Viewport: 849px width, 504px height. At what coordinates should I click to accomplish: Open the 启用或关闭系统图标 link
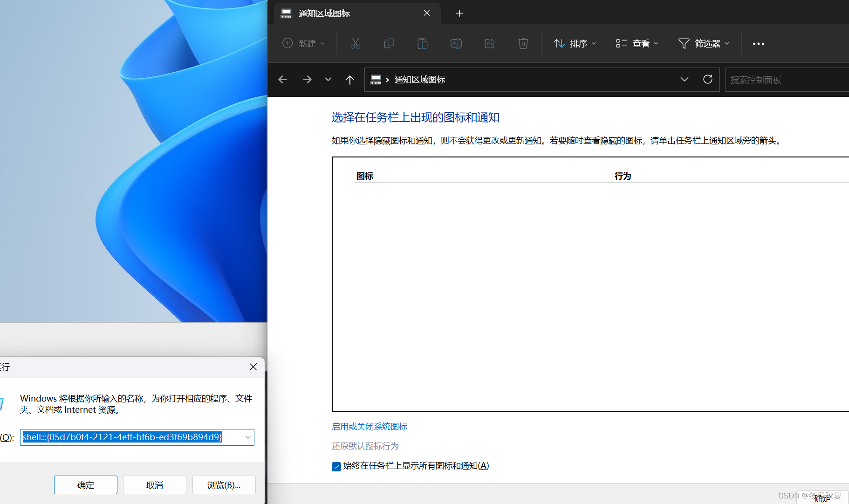click(x=370, y=427)
